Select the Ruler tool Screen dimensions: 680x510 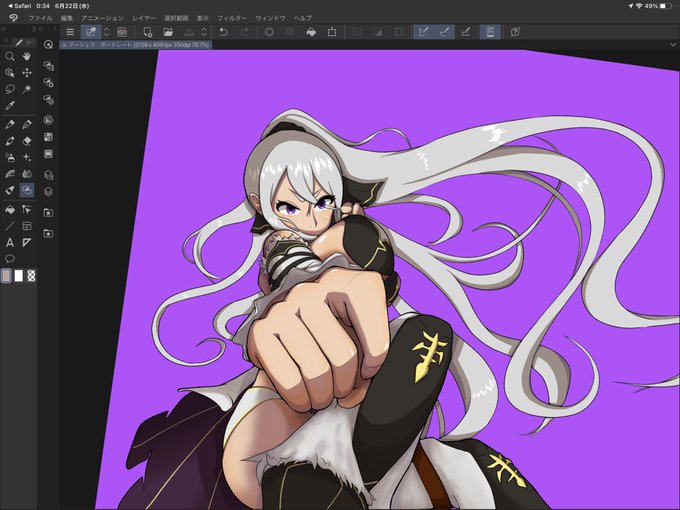coord(27,242)
